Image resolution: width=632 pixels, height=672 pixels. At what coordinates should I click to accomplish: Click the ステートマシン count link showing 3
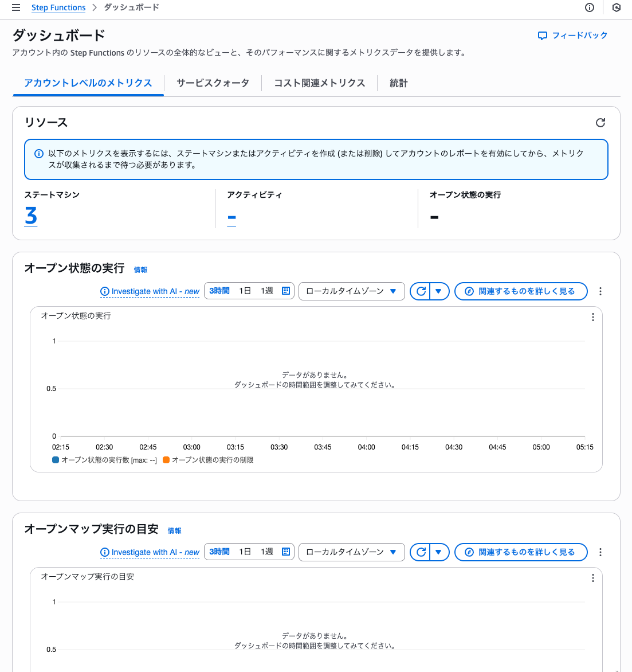click(31, 217)
